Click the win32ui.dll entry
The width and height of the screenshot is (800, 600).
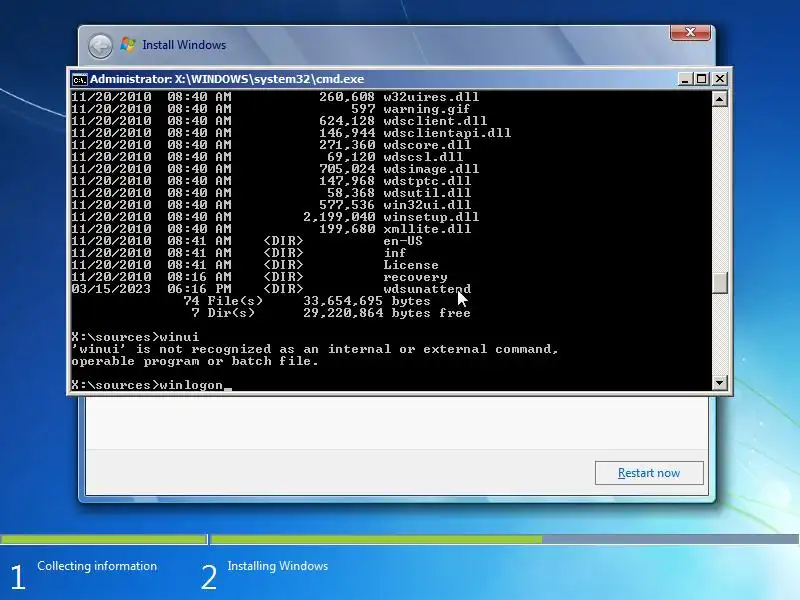pos(427,205)
